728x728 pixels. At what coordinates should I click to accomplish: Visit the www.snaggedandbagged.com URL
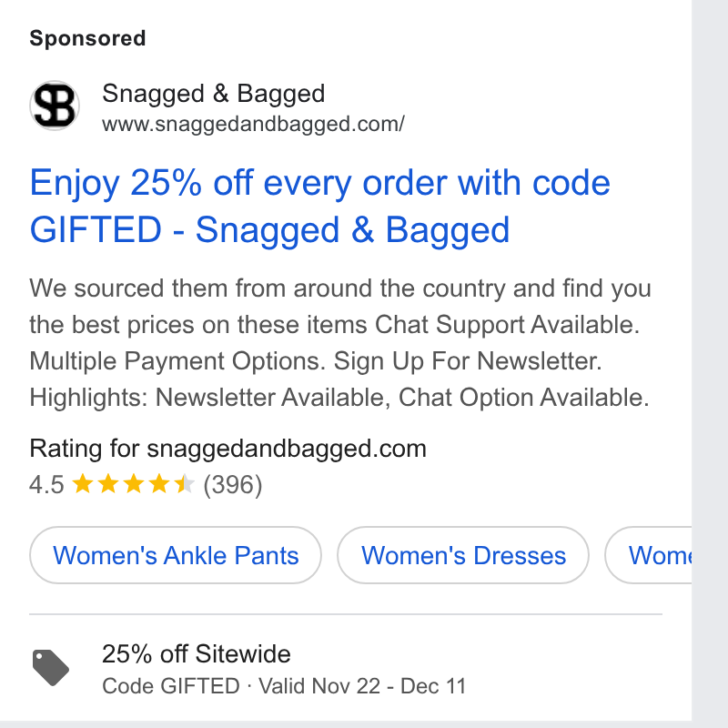254,125
